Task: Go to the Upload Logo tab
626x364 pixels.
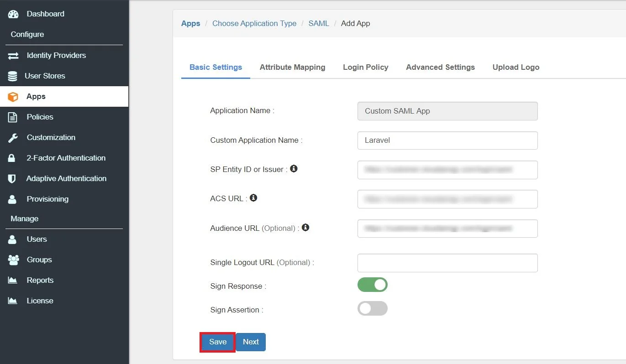Action: click(516, 67)
